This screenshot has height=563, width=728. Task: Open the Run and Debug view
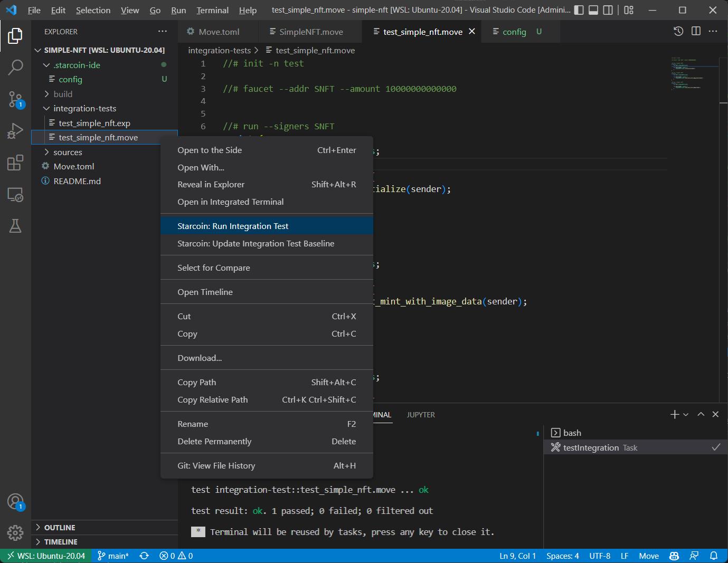[x=15, y=130]
